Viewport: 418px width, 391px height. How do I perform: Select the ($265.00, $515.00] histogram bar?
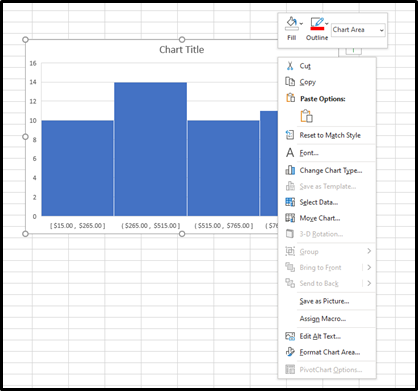pos(150,149)
